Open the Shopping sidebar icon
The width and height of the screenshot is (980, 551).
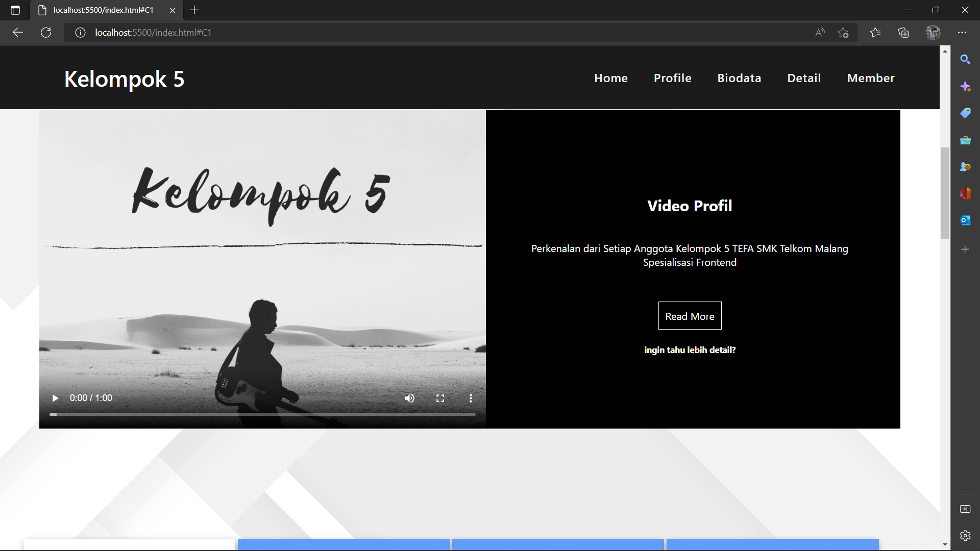965,113
